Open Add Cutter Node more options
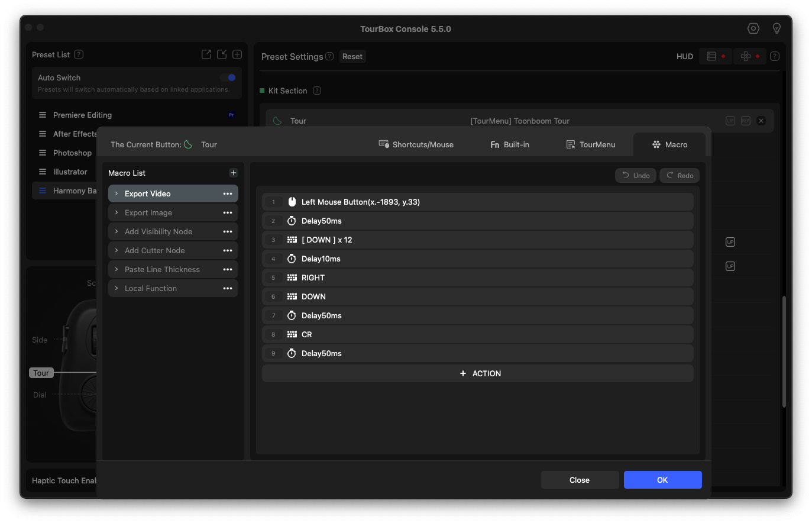Screen dimensions: 812x523 click(228, 250)
